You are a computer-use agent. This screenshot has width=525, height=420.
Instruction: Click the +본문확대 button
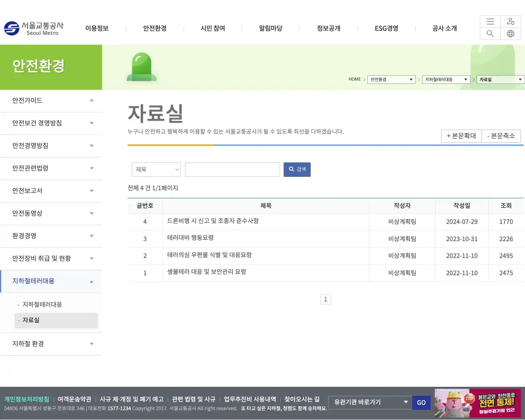(x=461, y=136)
